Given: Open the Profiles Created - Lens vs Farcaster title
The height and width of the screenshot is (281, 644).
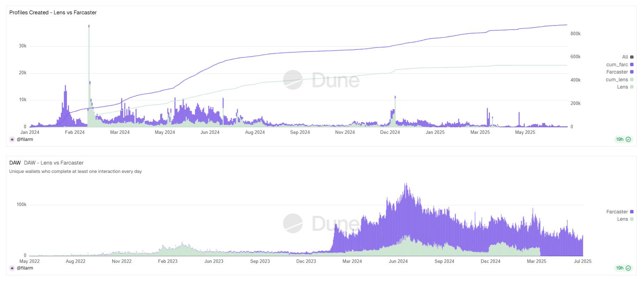Looking at the screenshot, I should tap(53, 13).
